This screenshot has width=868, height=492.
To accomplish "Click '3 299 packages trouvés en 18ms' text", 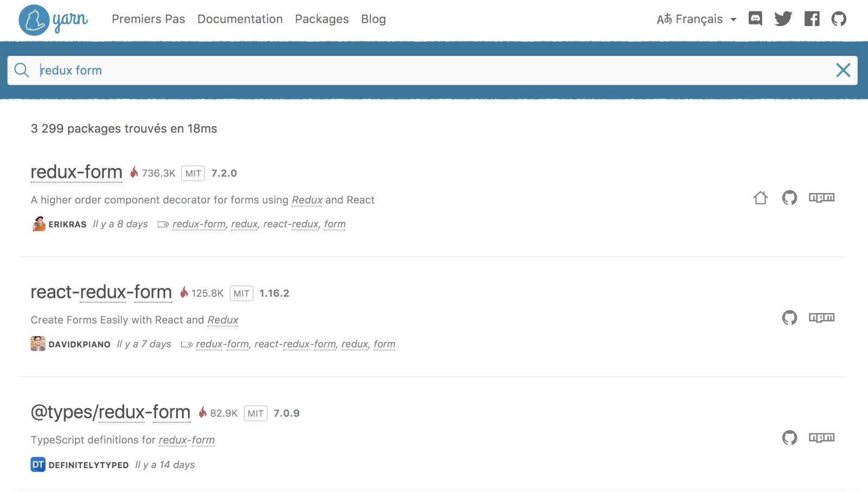I will tap(124, 129).
